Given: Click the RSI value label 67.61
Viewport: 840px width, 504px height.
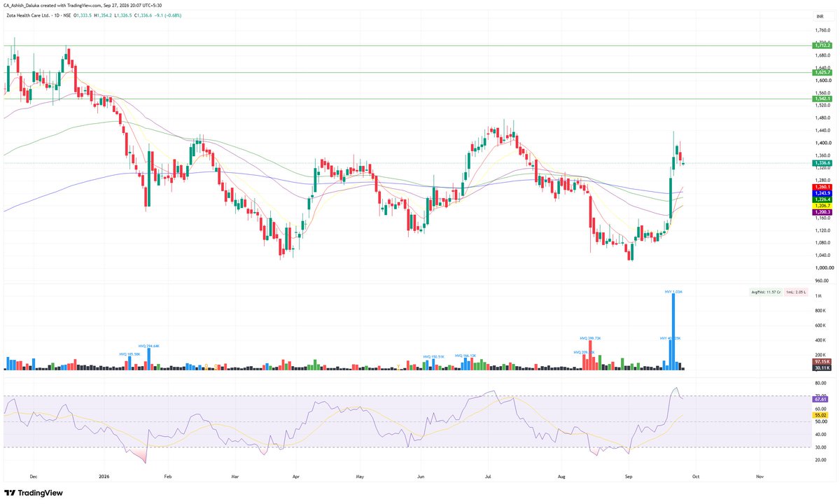Looking at the screenshot, I should [822, 398].
